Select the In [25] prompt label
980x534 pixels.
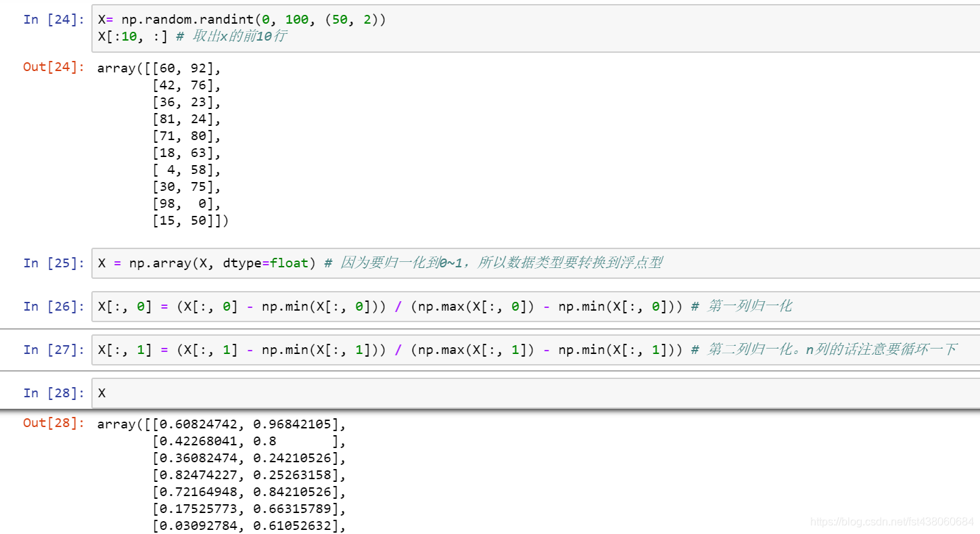click(x=54, y=263)
